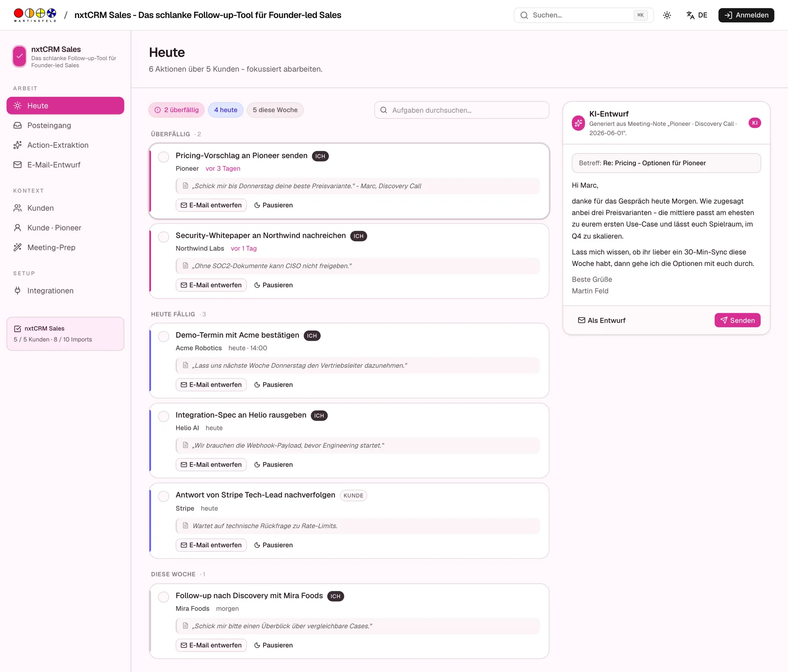The width and height of the screenshot is (788, 672).
Task: Focus the Suchen… global search field
Action: click(x=584, y=15)
